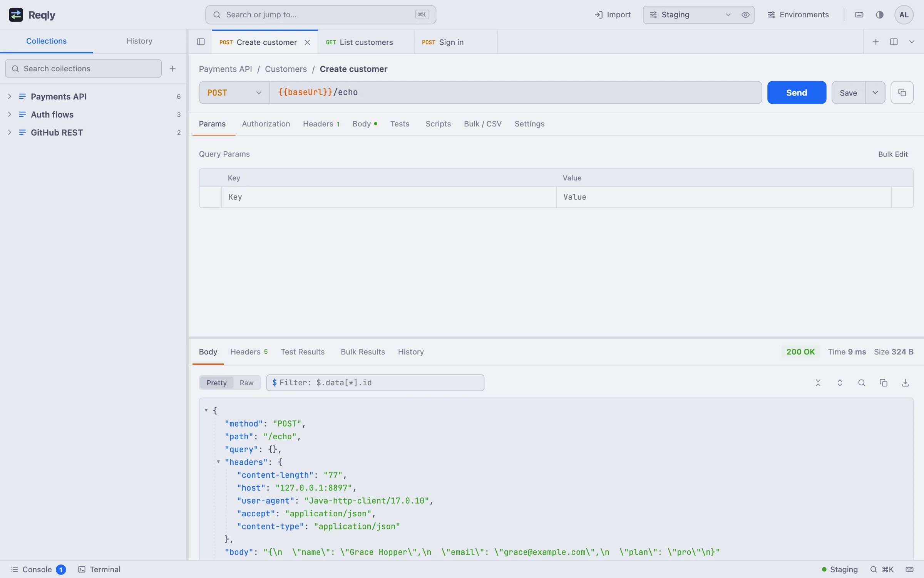
Task: Open the tabs overflow chevron
Action: tap(912, 42)
